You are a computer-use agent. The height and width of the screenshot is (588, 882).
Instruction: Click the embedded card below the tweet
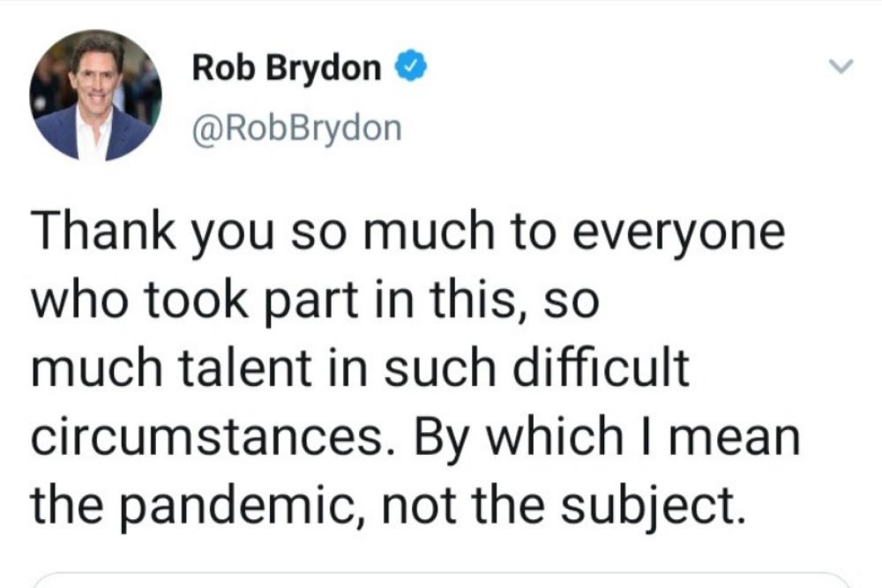click(441, 582)
